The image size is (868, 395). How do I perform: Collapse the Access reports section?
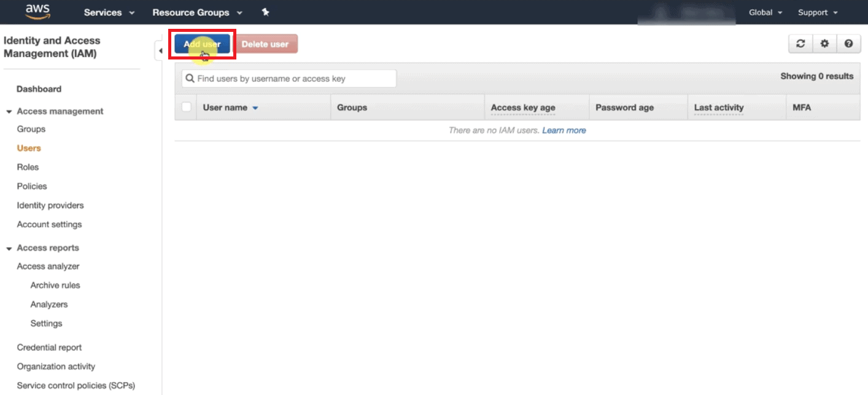pos(9,248)
